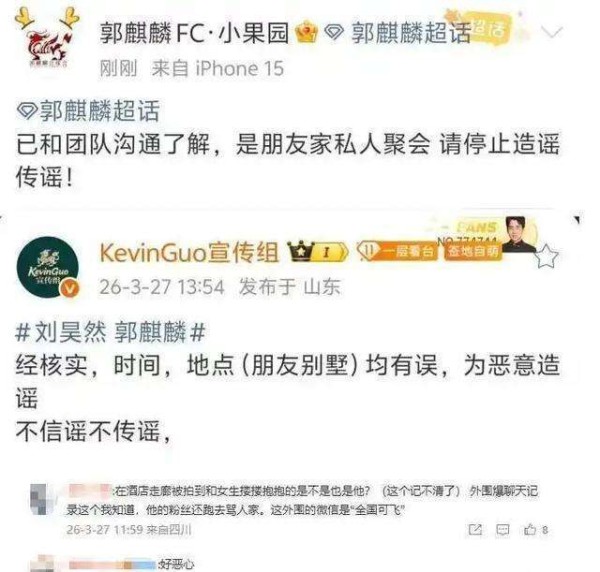This screenshot has width=600, height=572.
Task: Tap the orange verified V badge on the avatar
Action: click(70, 288)
